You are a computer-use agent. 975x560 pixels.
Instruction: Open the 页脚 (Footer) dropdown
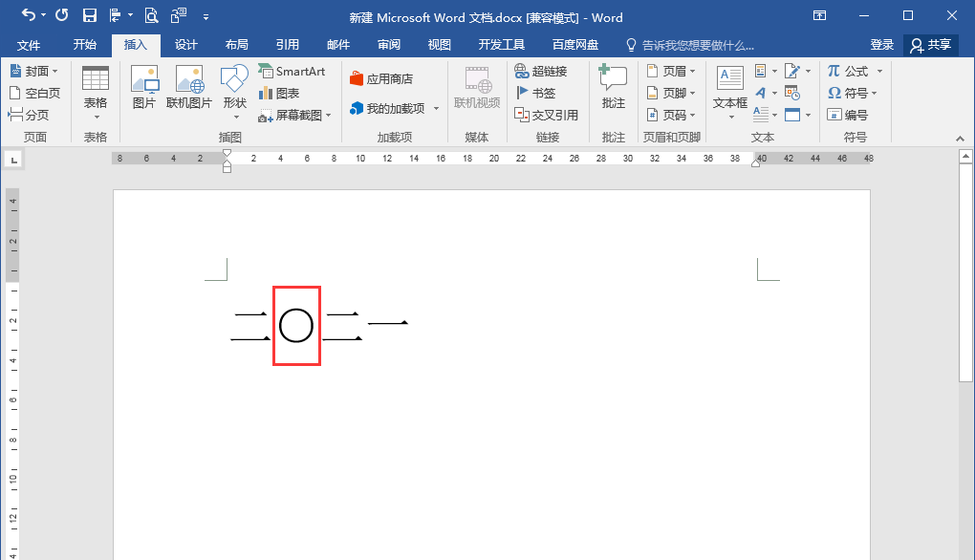[x=671, y=93]
